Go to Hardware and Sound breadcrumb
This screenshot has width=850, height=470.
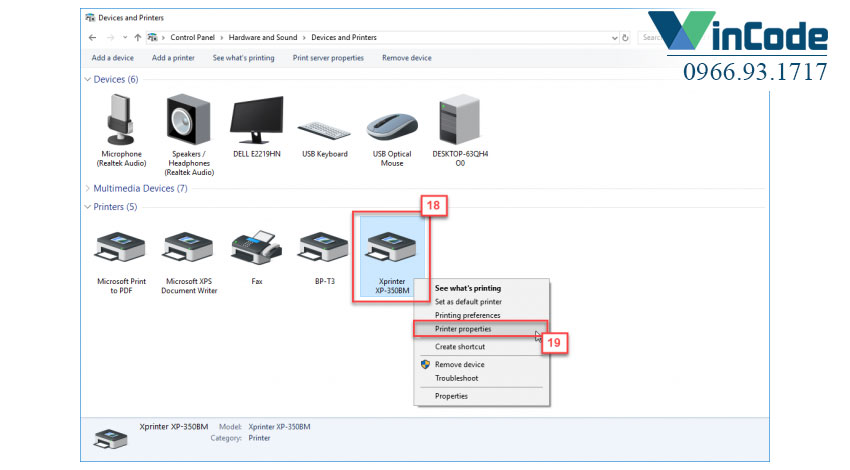263,38
